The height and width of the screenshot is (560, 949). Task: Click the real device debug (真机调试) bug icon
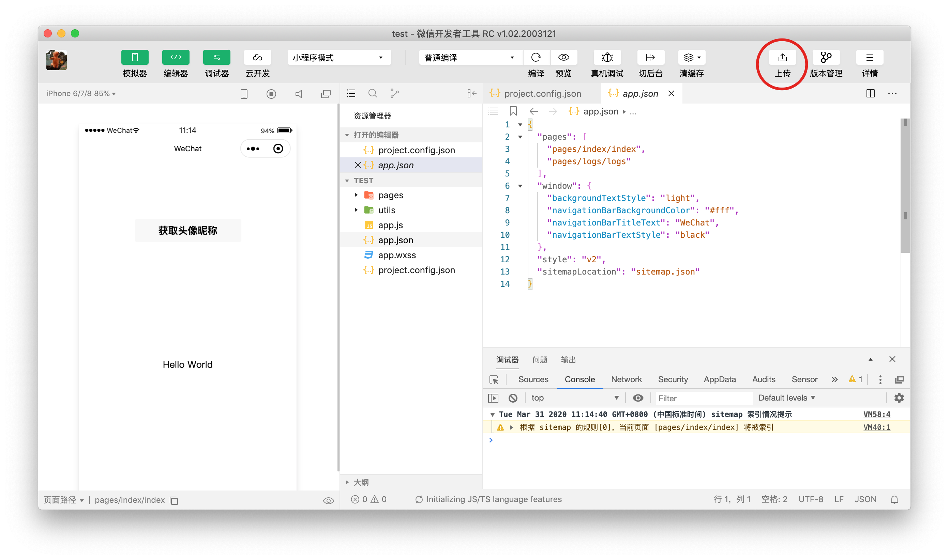(x=607, y=57)
